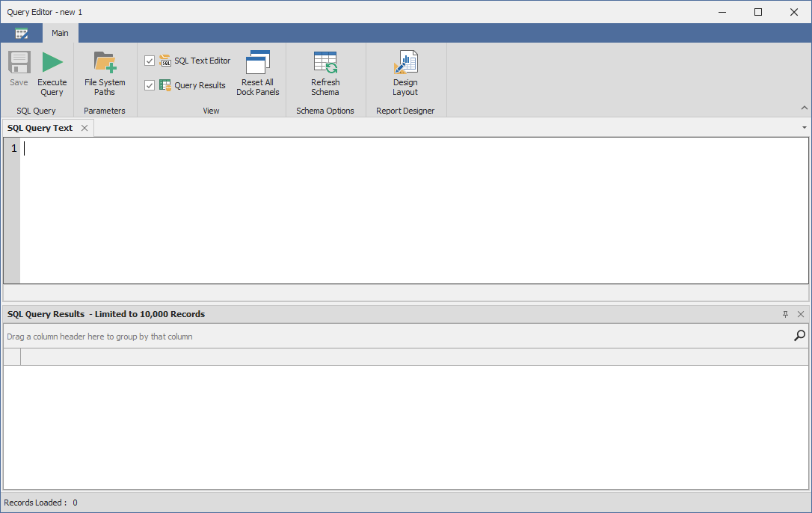Viewport: 812px width, 513px height.
Task: Click the Query Results grid icon
Action: [165, 85]
